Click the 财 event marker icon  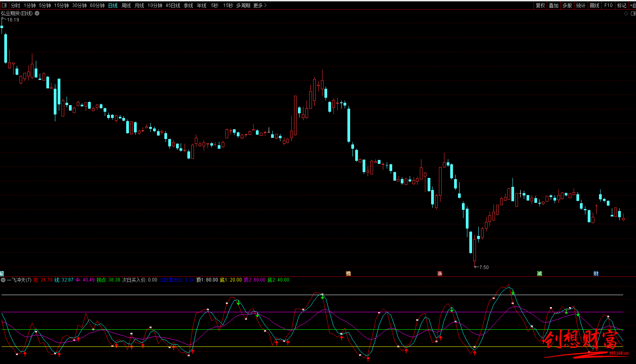click(x=596, y=274)
